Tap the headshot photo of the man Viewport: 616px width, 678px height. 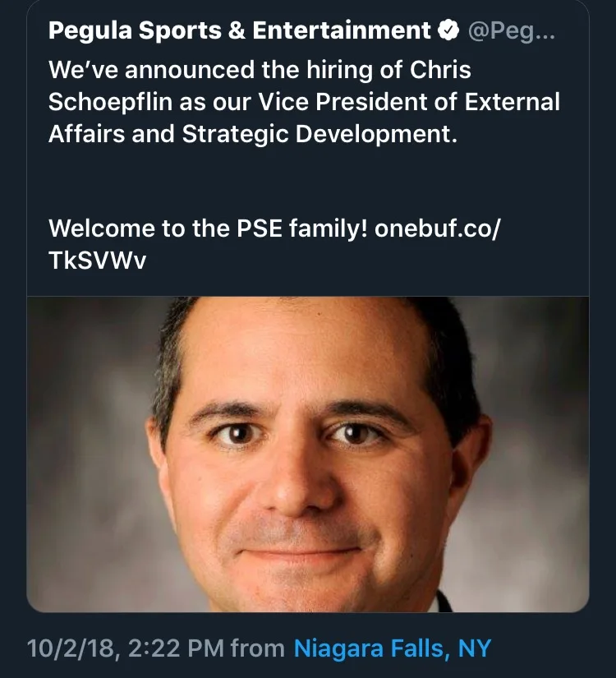tap(308, 454)
